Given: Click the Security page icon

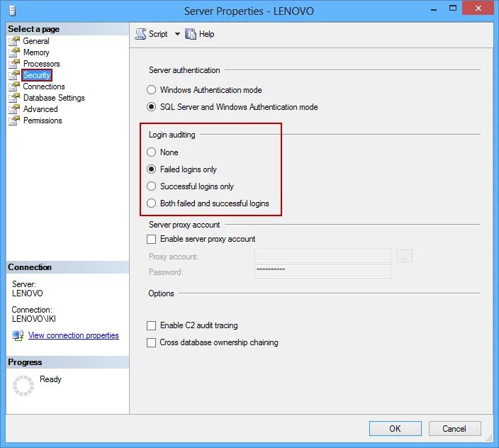Looking at the screenshot, I should click(x=14, y=75).
